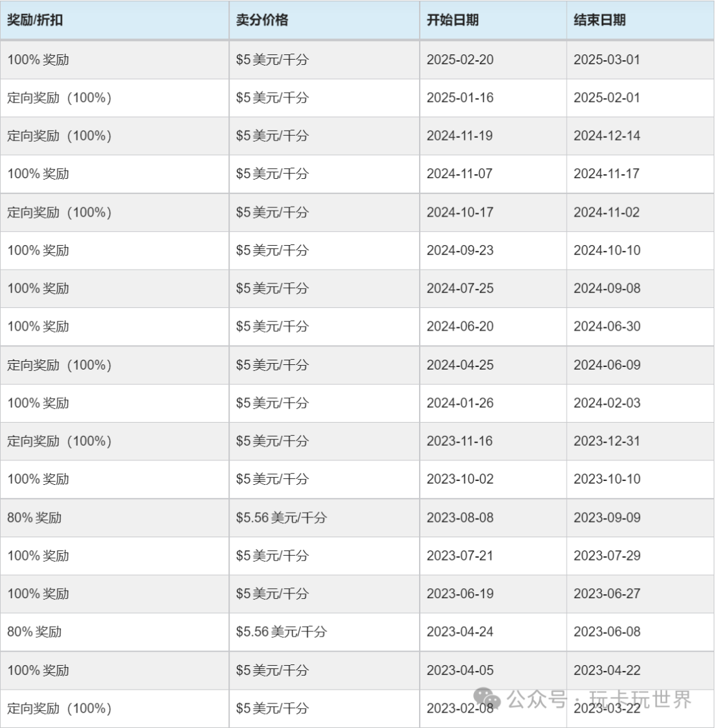Click 定向奖励（100%）in the 2024-04-25 row
The width and height of the screenshot is (715, 728).
[x=60, y=366]
